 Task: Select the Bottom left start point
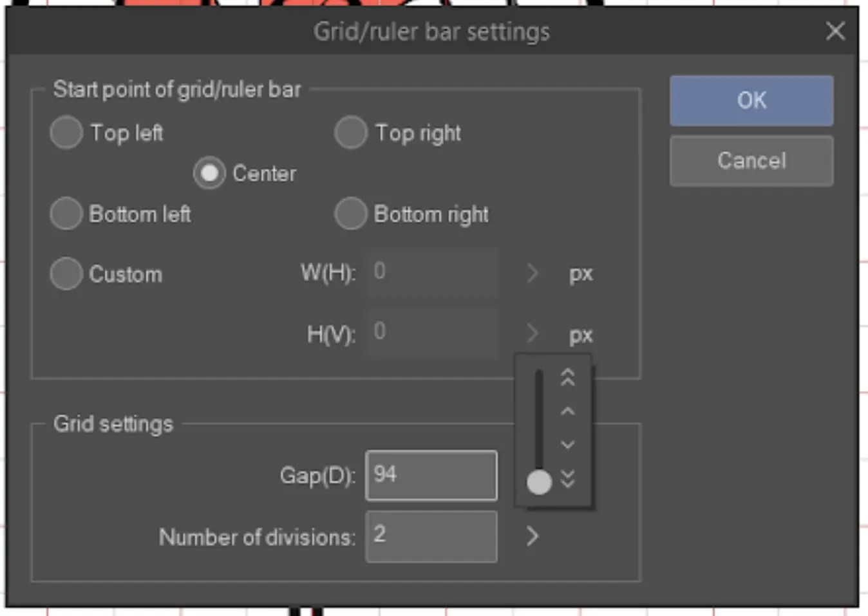(x=65, y=214)
